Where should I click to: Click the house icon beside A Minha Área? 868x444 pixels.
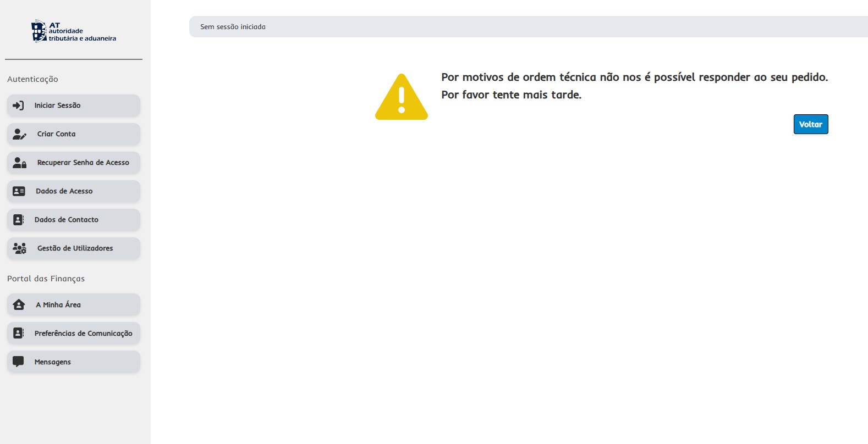tap(19, 305)
